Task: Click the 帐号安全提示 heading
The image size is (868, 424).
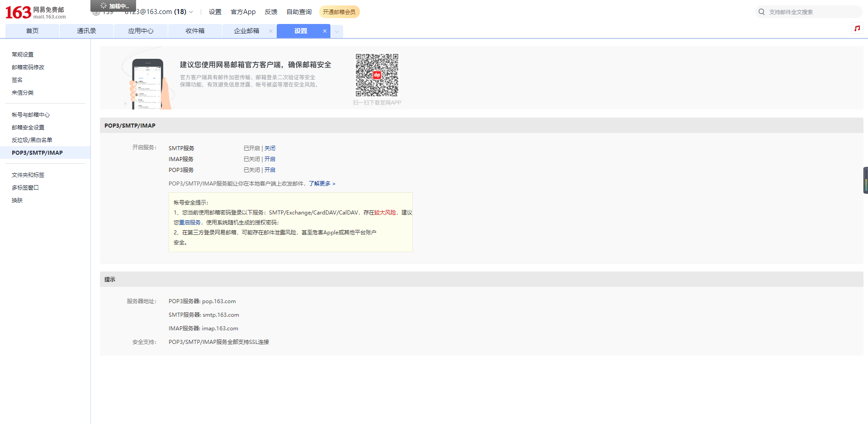Action: (x=191, y=202)
